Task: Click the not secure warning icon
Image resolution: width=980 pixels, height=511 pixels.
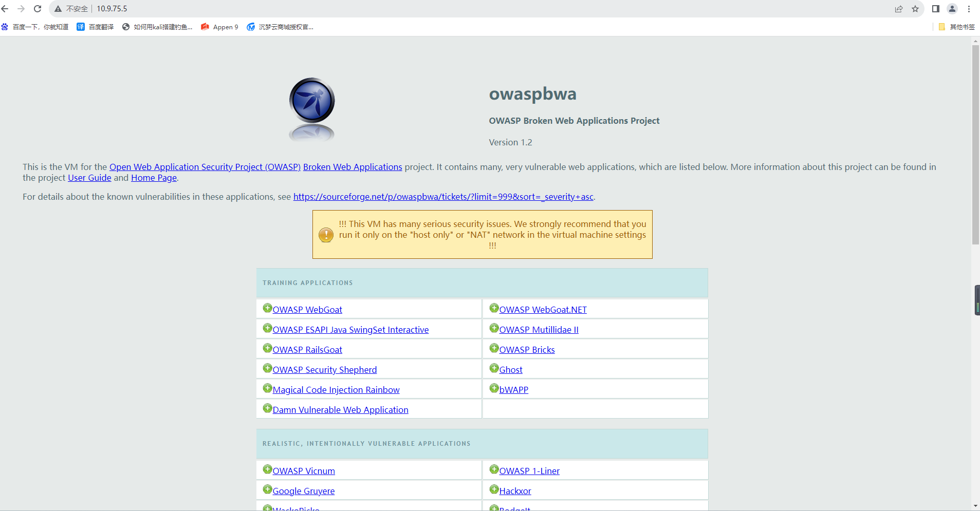Action: tap(58, 9)
